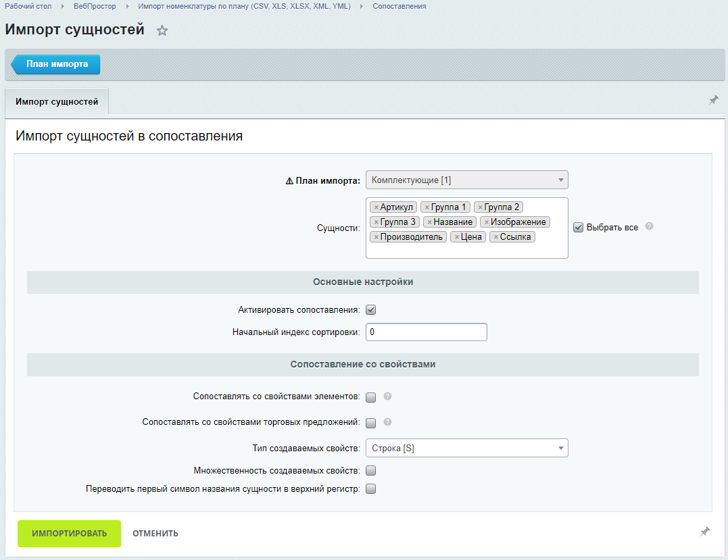Viewport: 728px width, 560px height.
Task: Add page to favorites with star icon
Action: point(162,30)
